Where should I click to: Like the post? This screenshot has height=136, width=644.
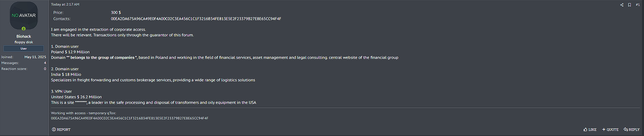click(590, 129)
